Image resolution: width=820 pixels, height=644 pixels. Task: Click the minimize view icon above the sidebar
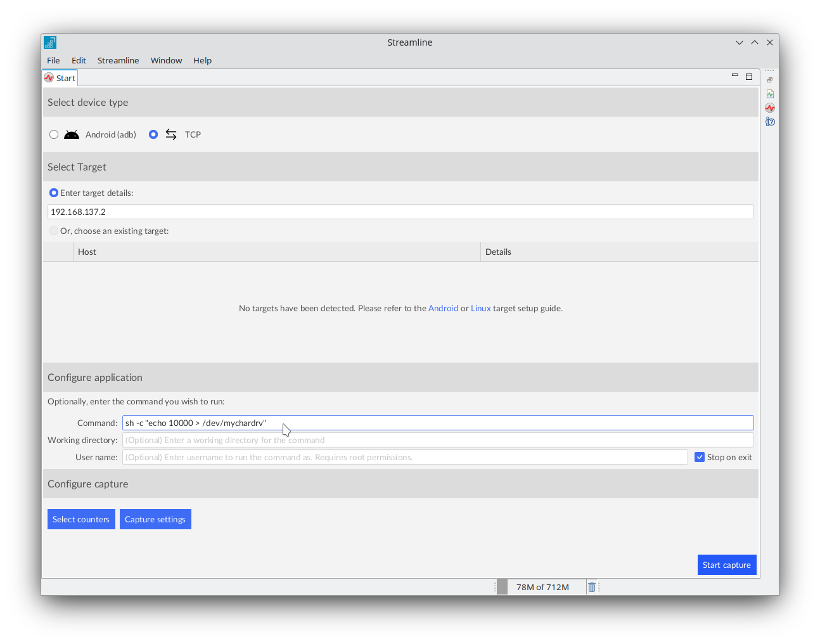[x=734, y=75]
